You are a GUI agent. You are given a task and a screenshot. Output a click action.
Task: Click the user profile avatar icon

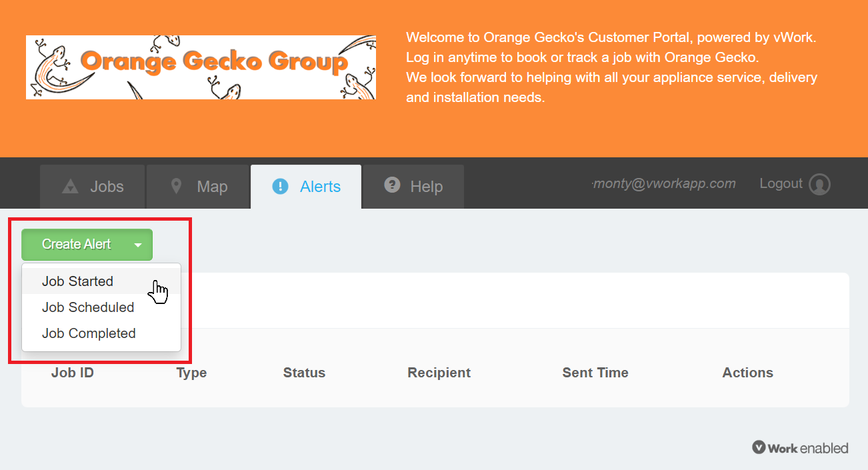click(x=819, y=185)
